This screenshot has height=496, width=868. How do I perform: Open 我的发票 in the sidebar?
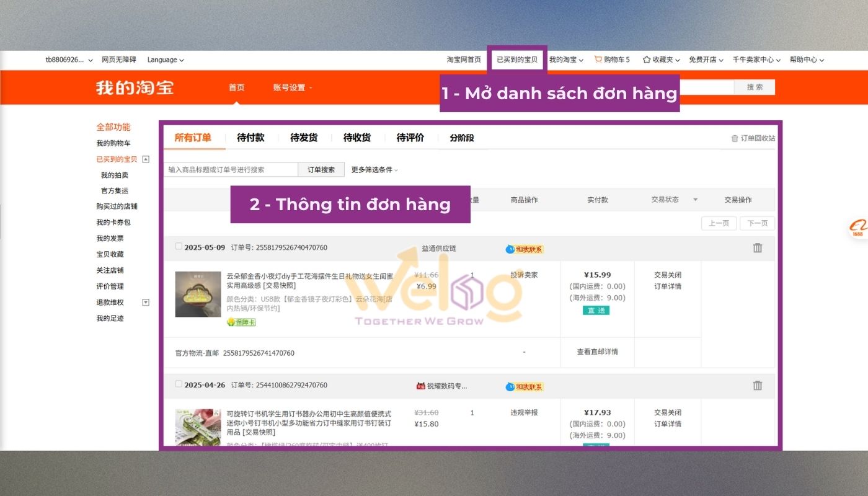tap(110, 239)
